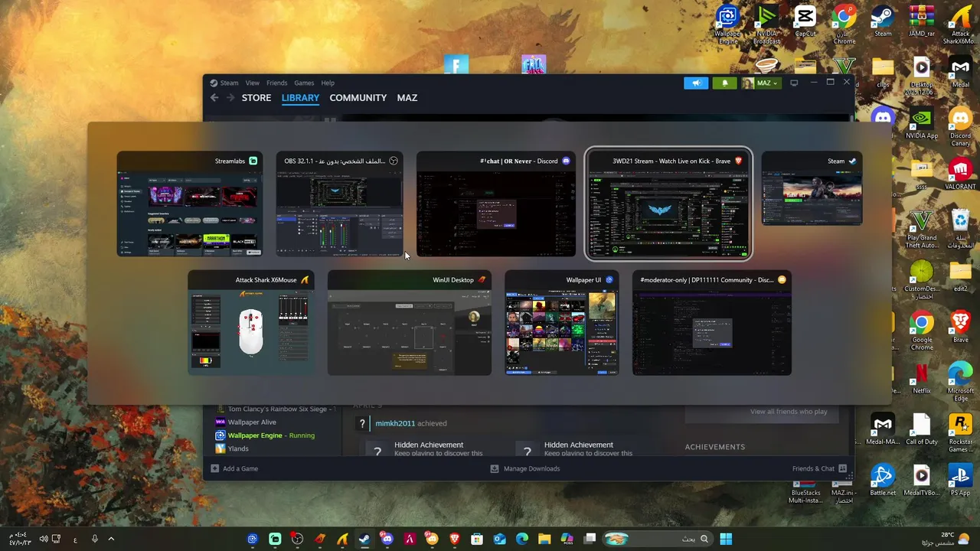Open the Rockstar Games desktop shortcut

coord(960,433)
